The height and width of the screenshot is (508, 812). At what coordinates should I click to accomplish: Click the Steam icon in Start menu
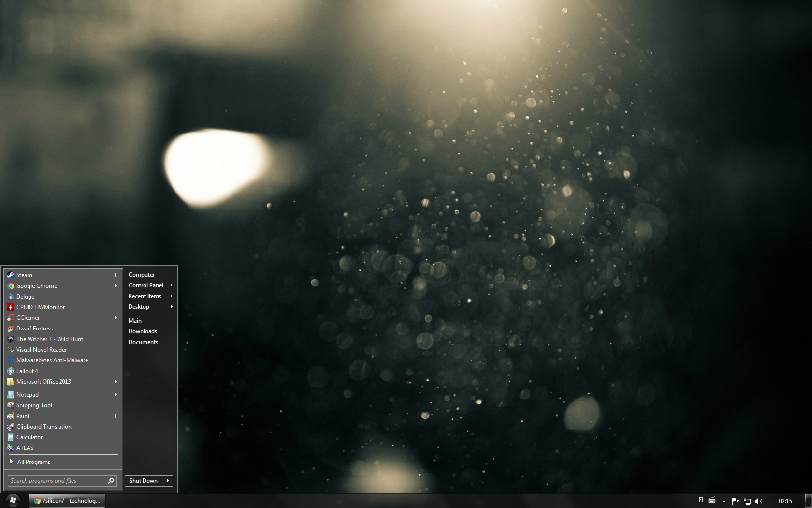11,275
